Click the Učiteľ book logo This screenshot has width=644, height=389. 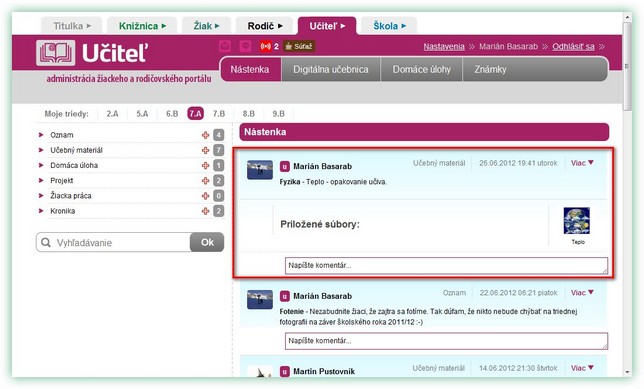click(55, 53)
